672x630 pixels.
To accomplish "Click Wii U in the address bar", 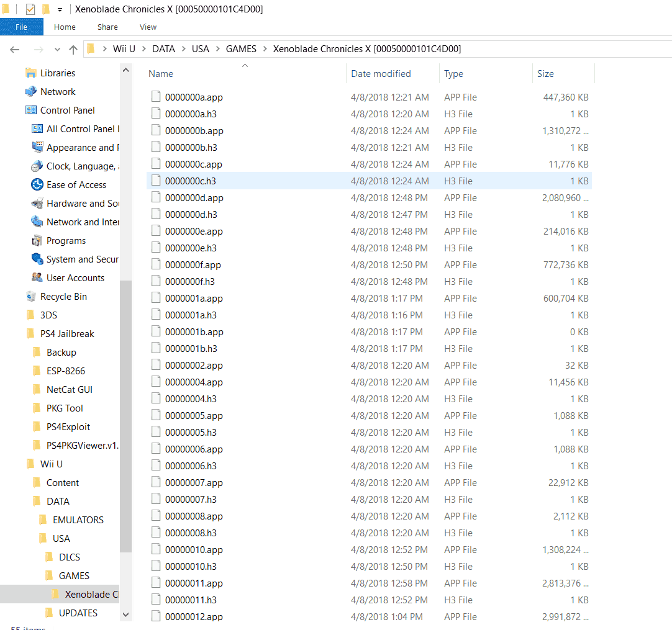I will (x=124, y=49).
